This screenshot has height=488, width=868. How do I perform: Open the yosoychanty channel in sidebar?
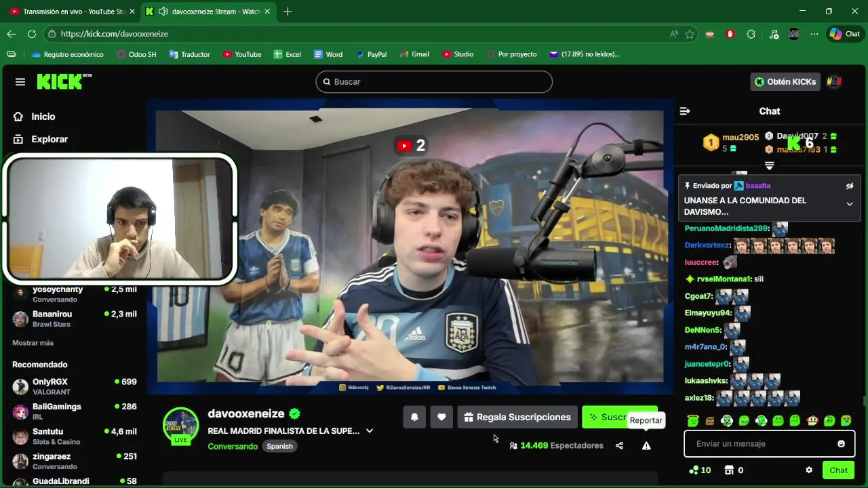pos(75,294)
